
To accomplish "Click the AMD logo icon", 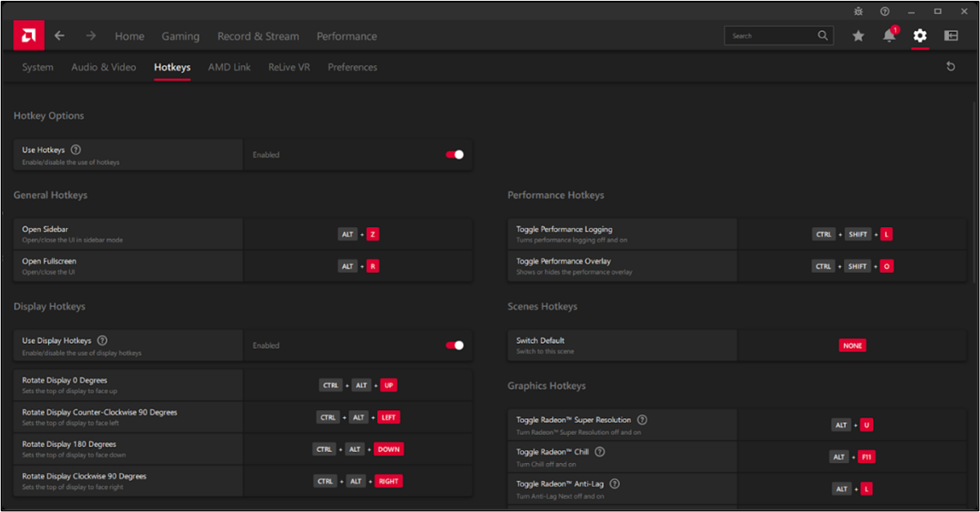I will click(x=29, y=36).
